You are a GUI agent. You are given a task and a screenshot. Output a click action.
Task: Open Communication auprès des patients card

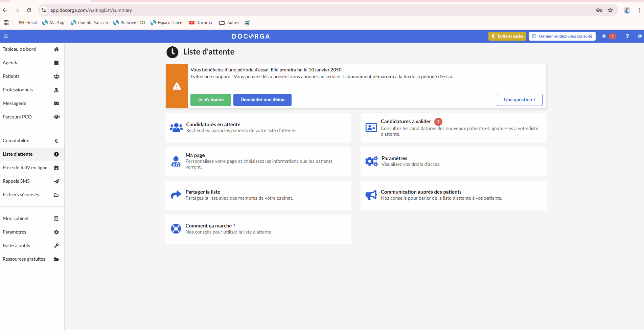pyautogui.click(x=453, y=195)
